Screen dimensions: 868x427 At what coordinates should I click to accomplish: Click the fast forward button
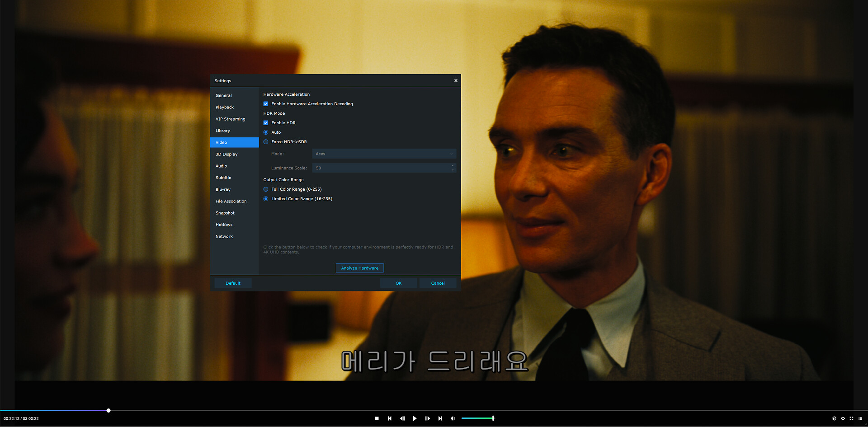coord(427,418)
